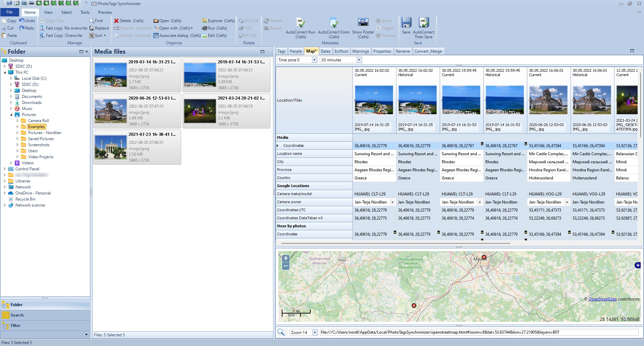Image resolution: width=644 pixels, height=346 pixels.
Task: Click the AutoCorrect Run (Cells) icon
Action: click(x=300, y=23)
